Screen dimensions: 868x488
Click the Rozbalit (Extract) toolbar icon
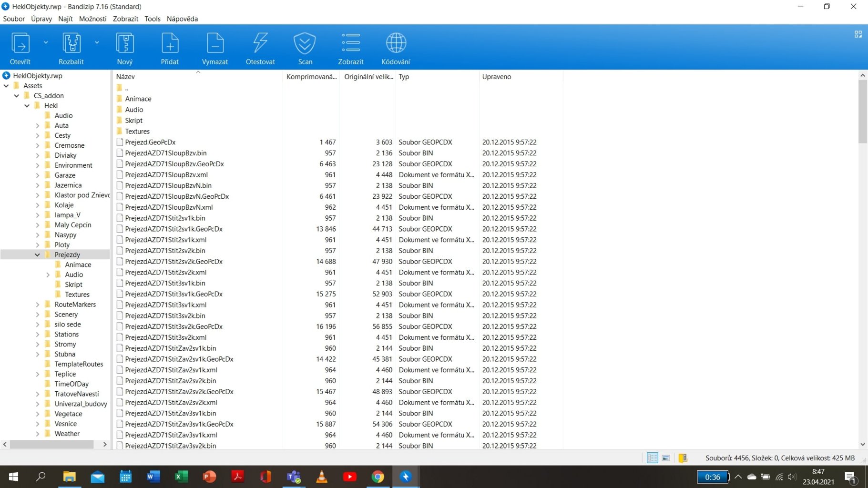point(71,44)
